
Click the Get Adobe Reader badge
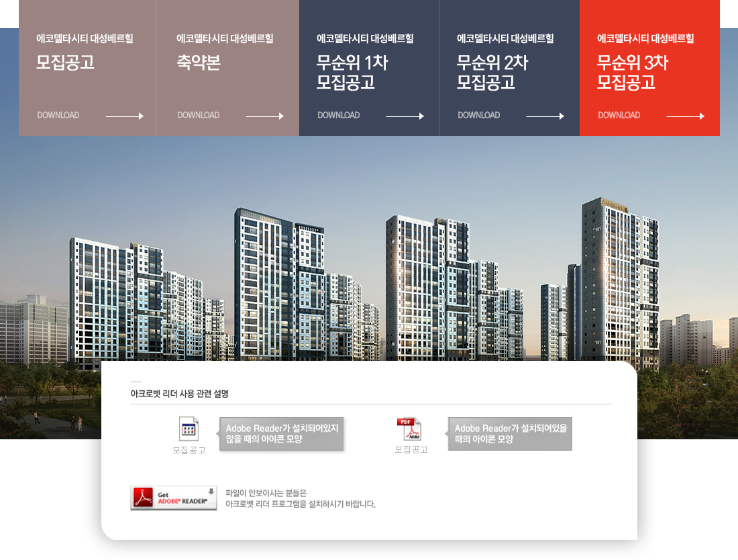click(x=174, y=498)
